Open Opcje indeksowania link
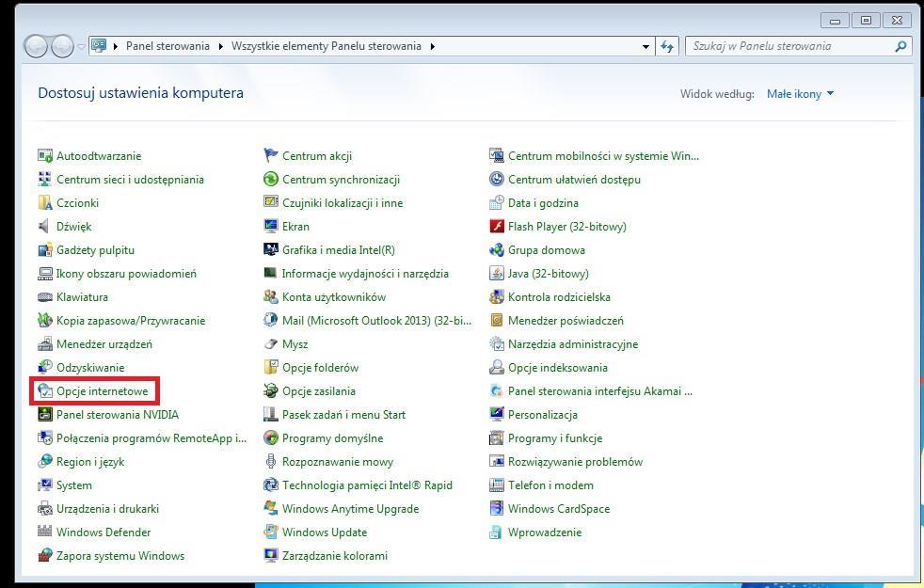The height and width of the screenshot is (588, 924). point(558,368)
